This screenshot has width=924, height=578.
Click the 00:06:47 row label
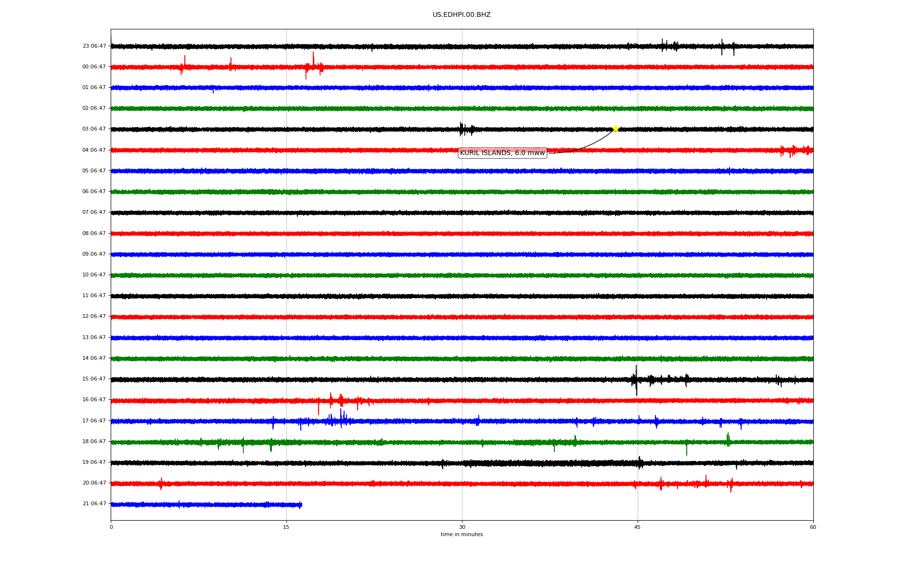coord(94,67)
